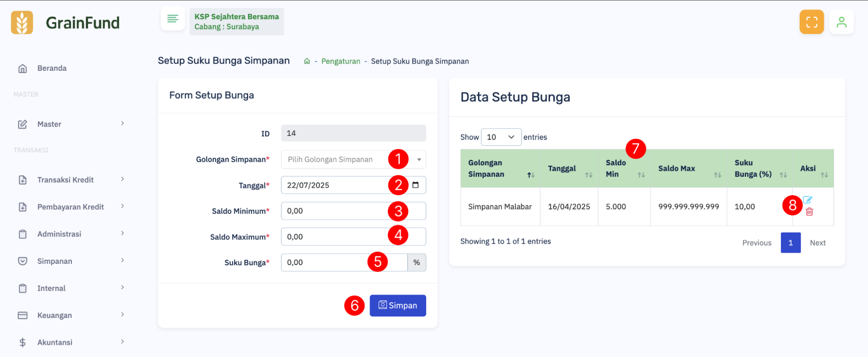Expand the Administrasi menu chevron
The image size is (868, 357).
coord(122,233)
